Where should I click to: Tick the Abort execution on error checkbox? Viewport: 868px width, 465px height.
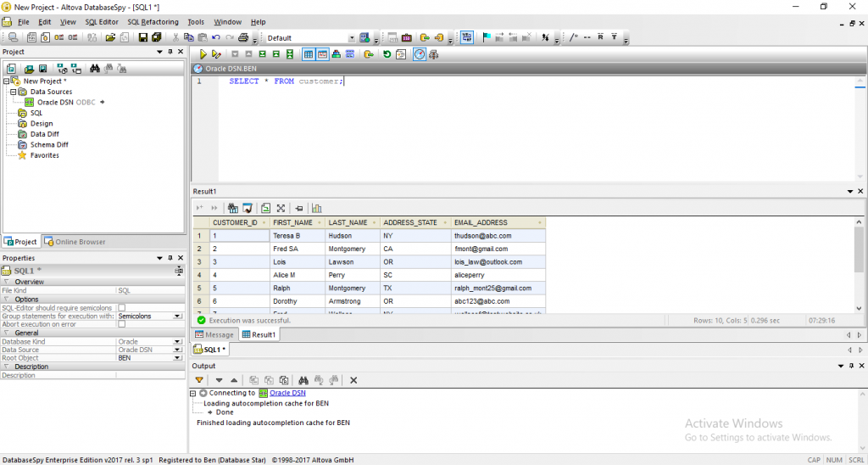121,324
